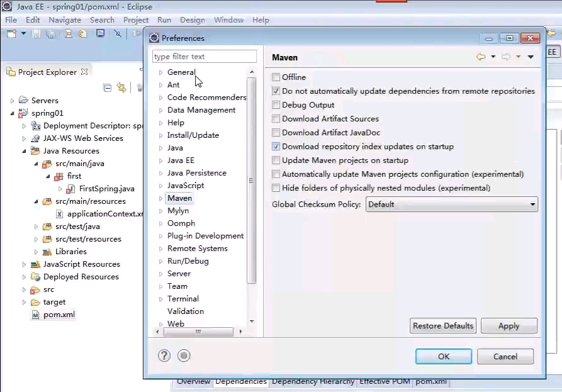Click the Preferences back navigation arrow
562x392 pixels.
click(481, 57)
